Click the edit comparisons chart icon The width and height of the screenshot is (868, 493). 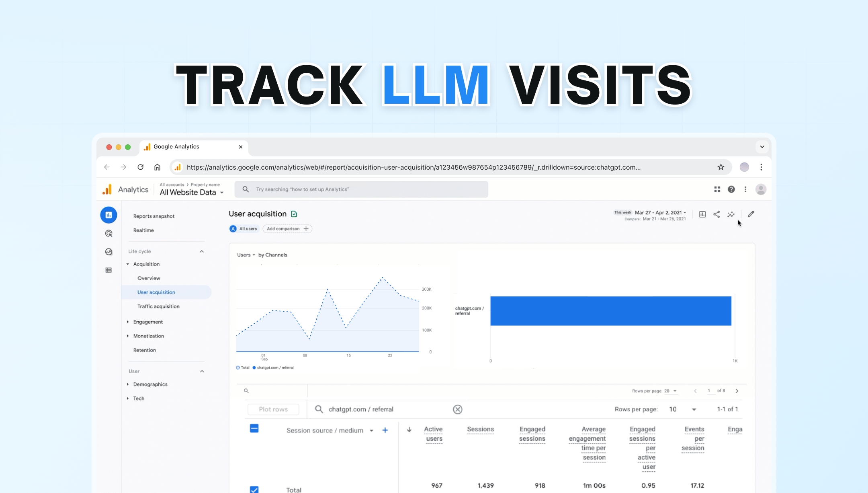point(702,214)
